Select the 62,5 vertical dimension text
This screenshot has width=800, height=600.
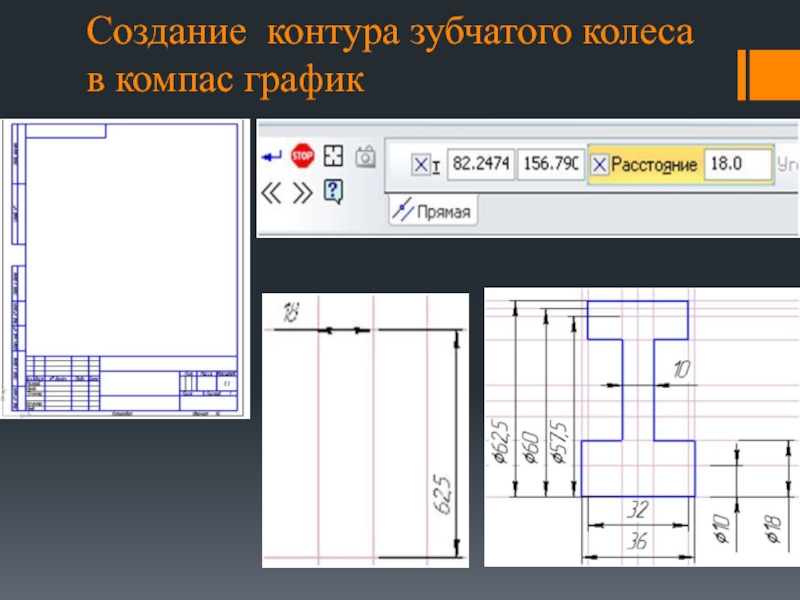(x=442, y=495)
